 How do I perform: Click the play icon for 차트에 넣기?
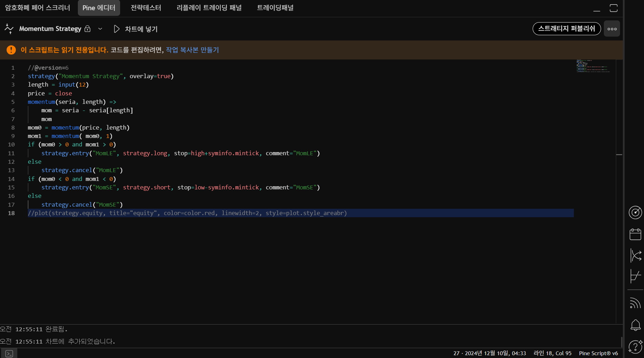(117, 29)
